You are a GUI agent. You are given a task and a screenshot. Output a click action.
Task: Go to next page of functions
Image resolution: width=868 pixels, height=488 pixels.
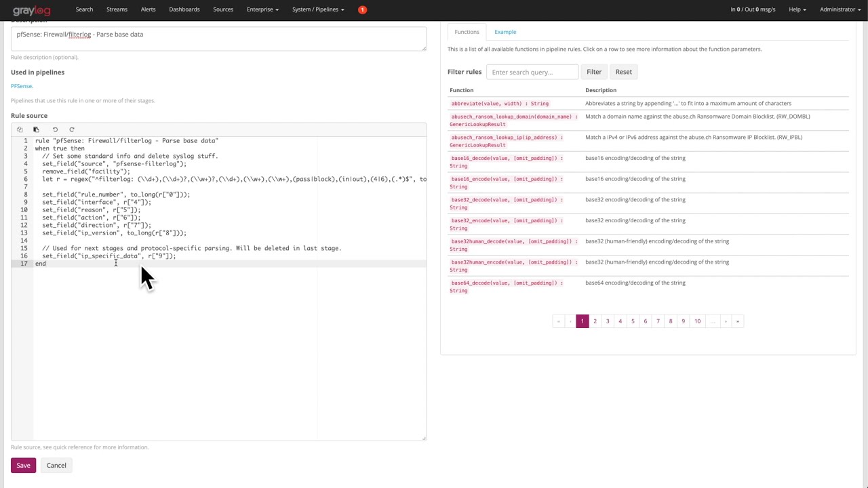tap(726, 321)
